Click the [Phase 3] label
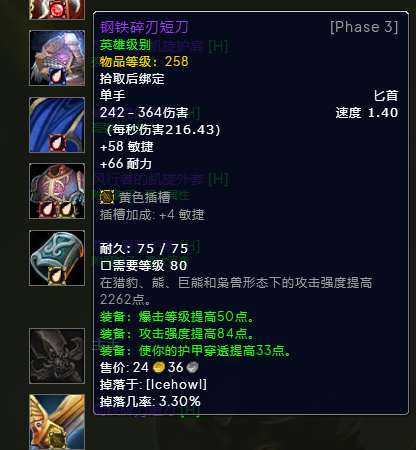The width and height of the screenshot is (416, 450). click(x=364, y=27)
